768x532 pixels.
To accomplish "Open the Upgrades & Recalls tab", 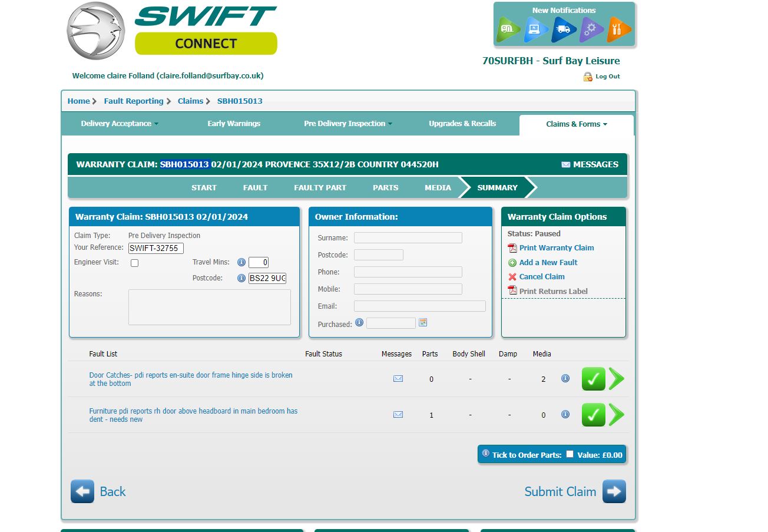I will point(462,124).
